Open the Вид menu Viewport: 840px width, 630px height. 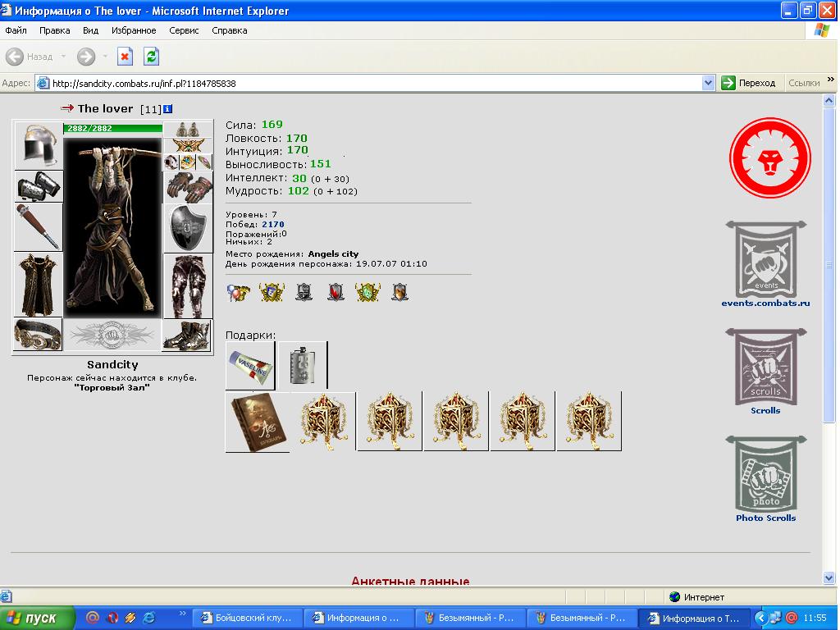pyautogui.click(x=90, y=30)
